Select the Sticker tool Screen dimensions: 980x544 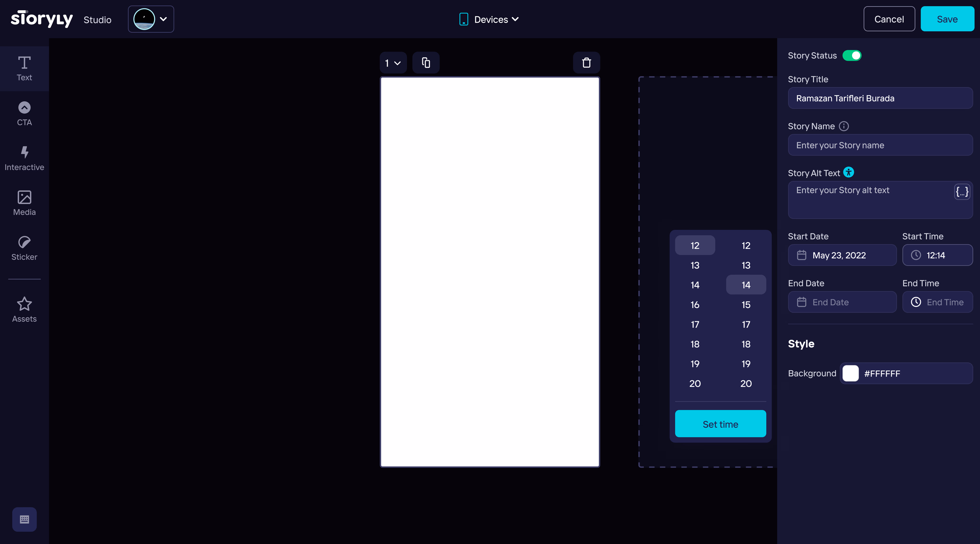click(x=24, y=248)
